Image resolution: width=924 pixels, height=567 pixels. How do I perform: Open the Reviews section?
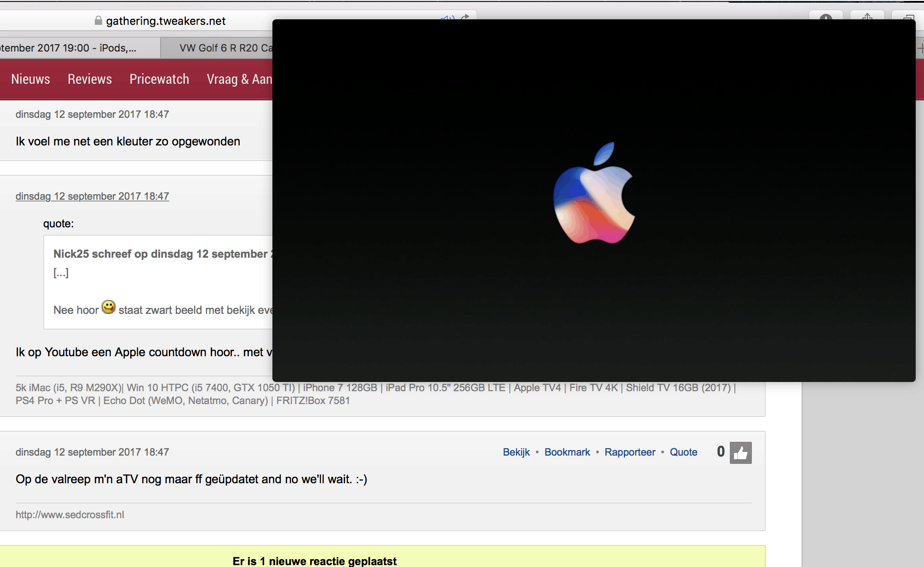click(x=90, y=79)
